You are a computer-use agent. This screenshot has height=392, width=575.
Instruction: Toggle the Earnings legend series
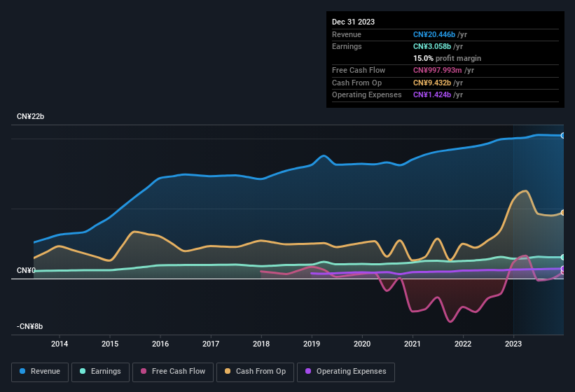coord(99,372)
